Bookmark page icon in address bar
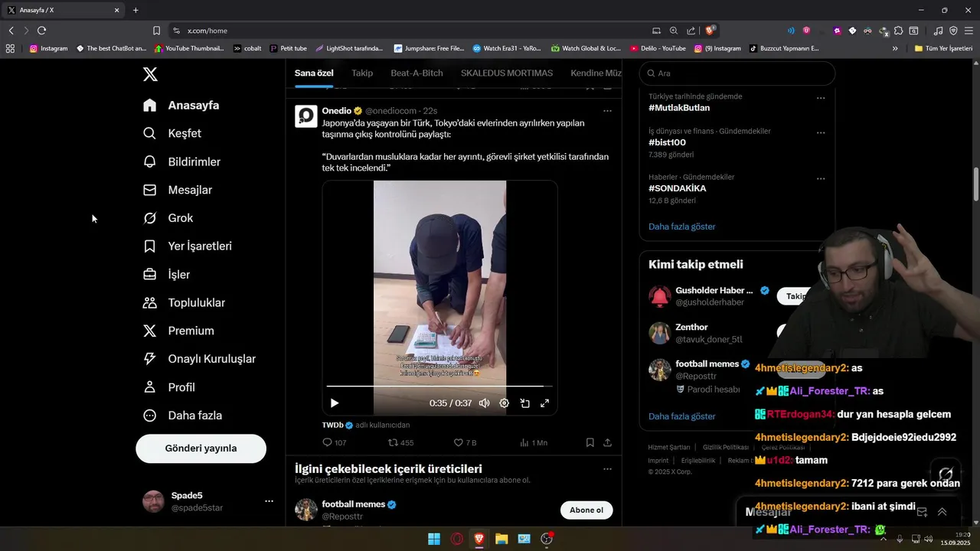Viewport: 980px width, 551px height. pyautogui.click(x=156, y=31)
